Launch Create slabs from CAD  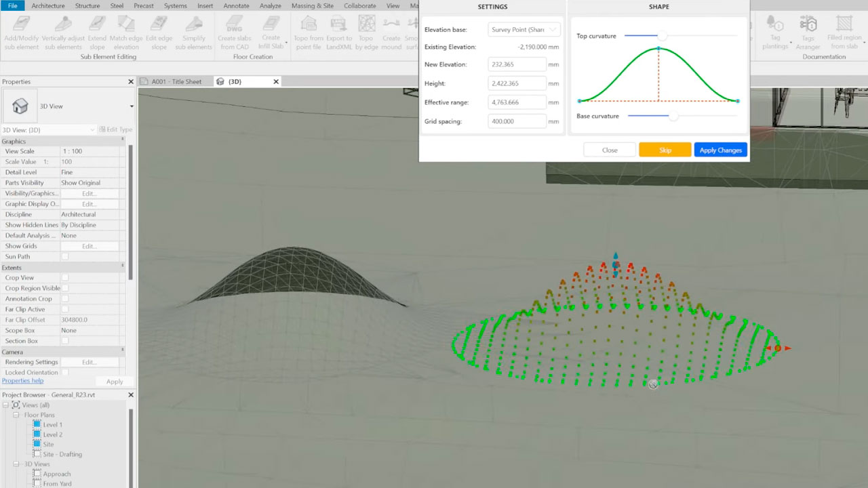235,32
